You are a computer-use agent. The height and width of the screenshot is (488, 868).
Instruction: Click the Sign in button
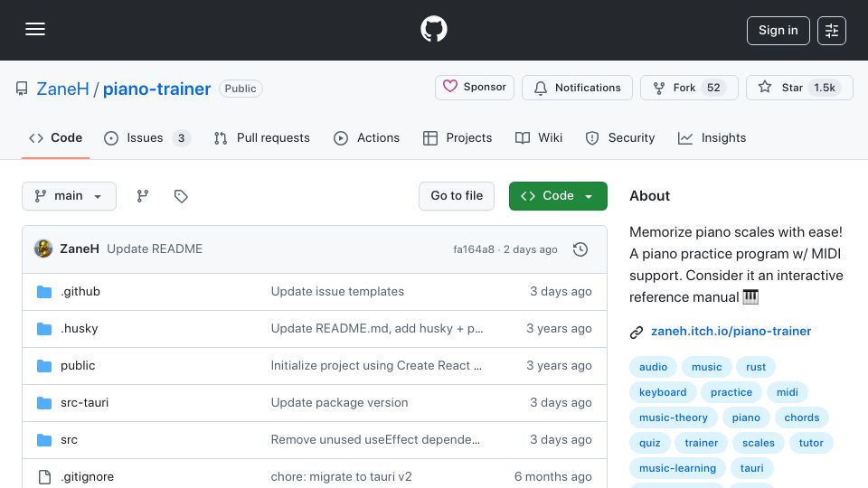778,31
